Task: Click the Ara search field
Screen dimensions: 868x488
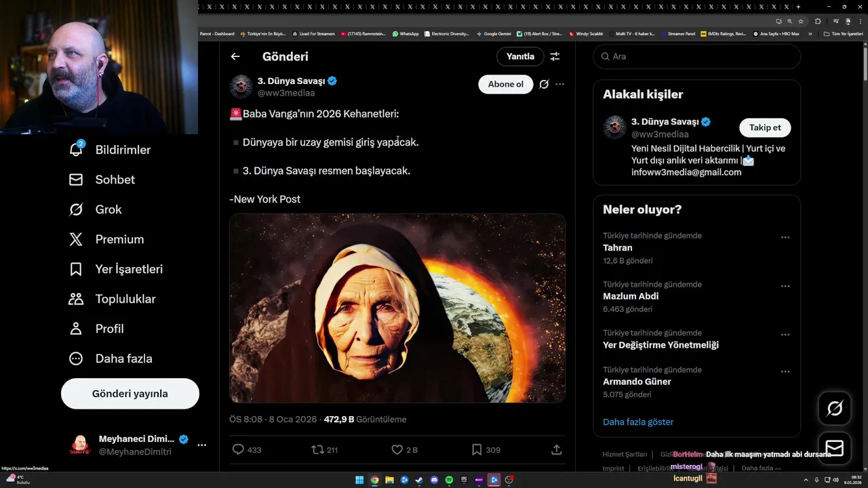Action: tap(697, 56)
